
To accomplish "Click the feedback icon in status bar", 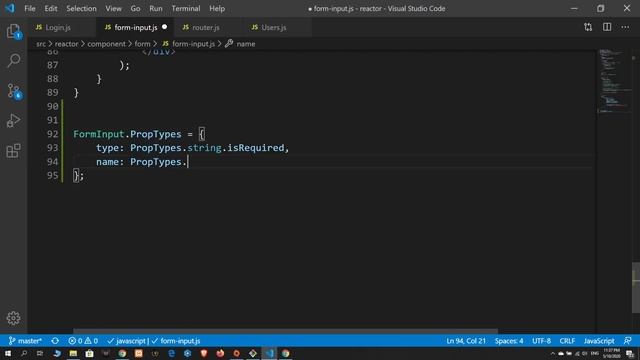I will point(628,341).
